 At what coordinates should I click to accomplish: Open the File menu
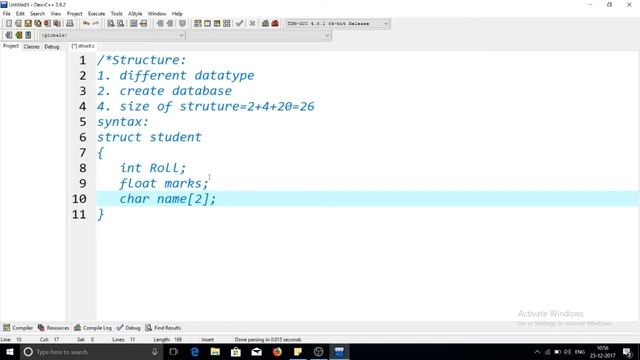(x=7, y=13)
